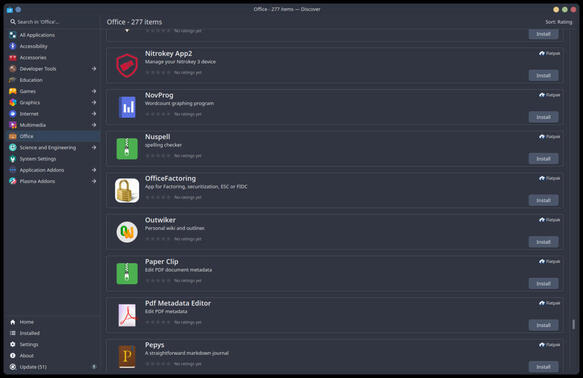Click the Nuspell green archive icon

(x=127, y=149)
